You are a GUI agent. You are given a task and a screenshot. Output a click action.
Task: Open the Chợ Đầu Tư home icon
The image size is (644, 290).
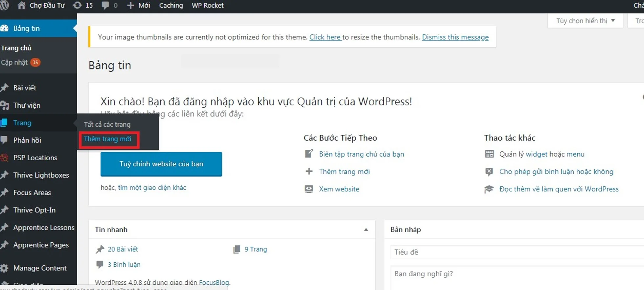(22, 5)
